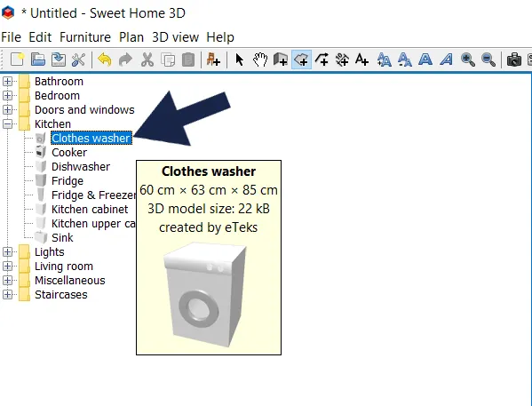Image resolution: width=532 pixels, height=406 pixels.
Task: Select Fridge in the Kitchen list
Action: [x=67, y=181]
